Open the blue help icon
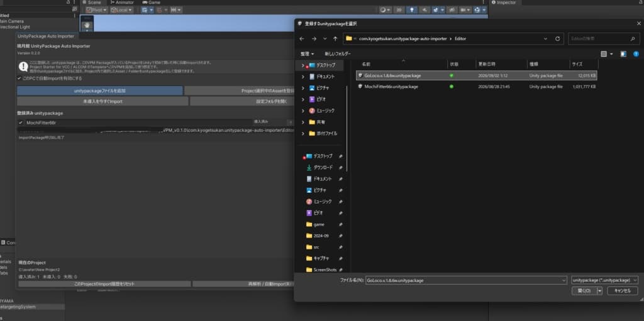The height and width of the screenshot is (321, 644). (636, 54)
